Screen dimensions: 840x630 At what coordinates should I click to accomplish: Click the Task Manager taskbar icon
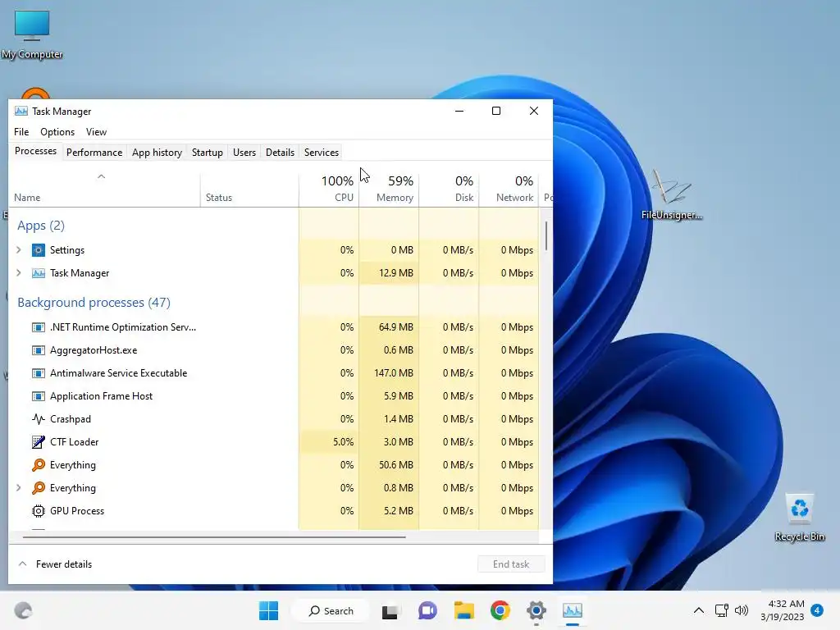click(572, 610)
